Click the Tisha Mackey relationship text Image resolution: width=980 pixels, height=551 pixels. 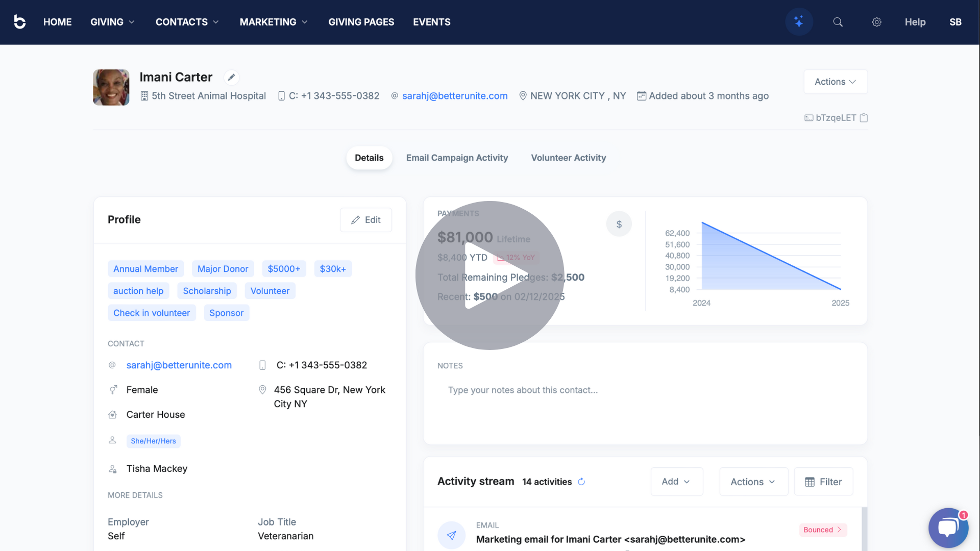[157, 469]
